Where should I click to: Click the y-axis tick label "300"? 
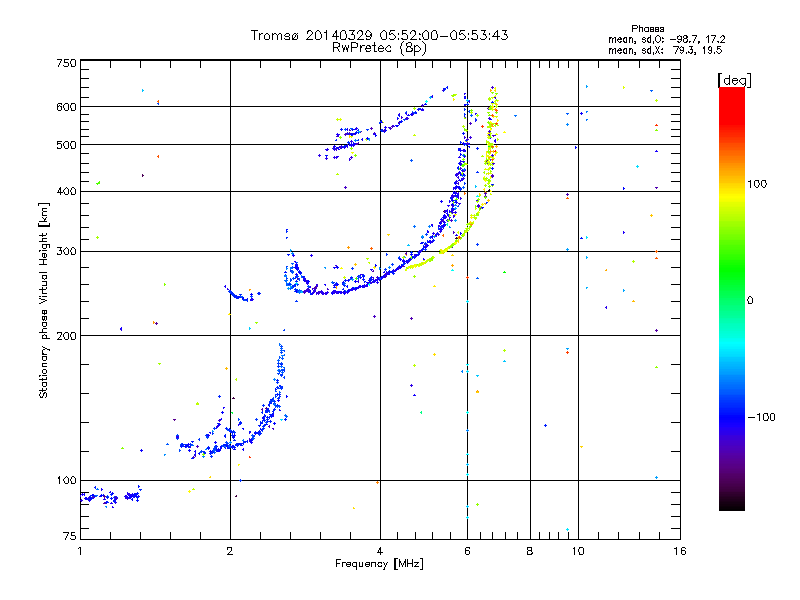[66, 252]
